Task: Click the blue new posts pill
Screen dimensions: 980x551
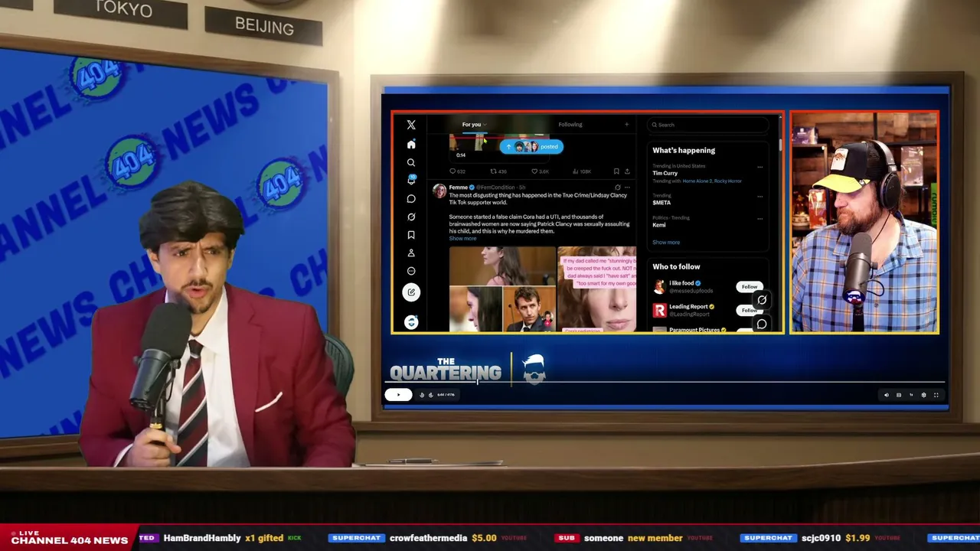Action: point(531,147)
